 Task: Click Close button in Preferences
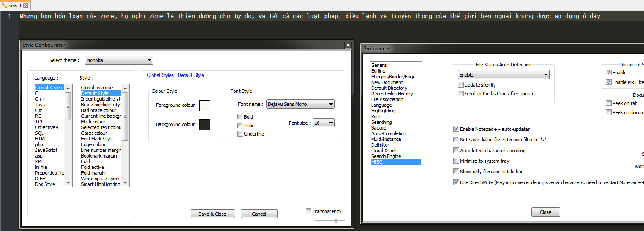pos(545,212)
